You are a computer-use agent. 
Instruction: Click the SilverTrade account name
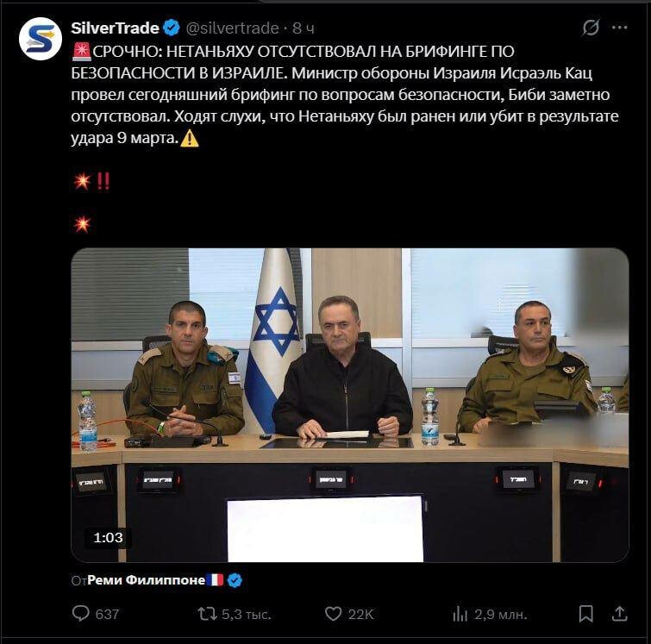(x=115, y=28)
